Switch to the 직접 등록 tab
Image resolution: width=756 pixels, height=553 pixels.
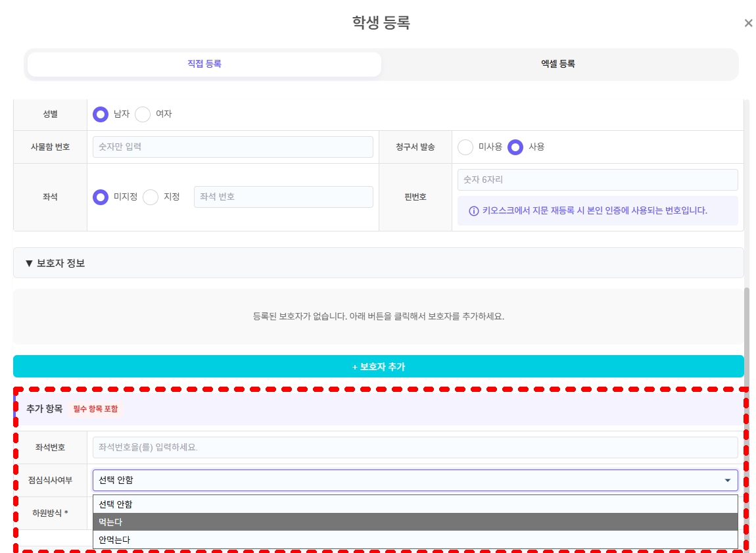(204, 64)
